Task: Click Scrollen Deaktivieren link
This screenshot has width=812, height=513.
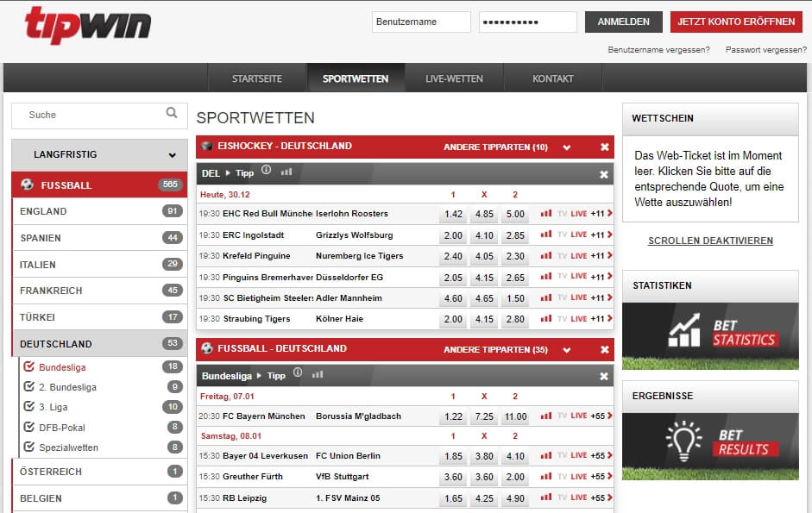Action: (x=710, y=241)
